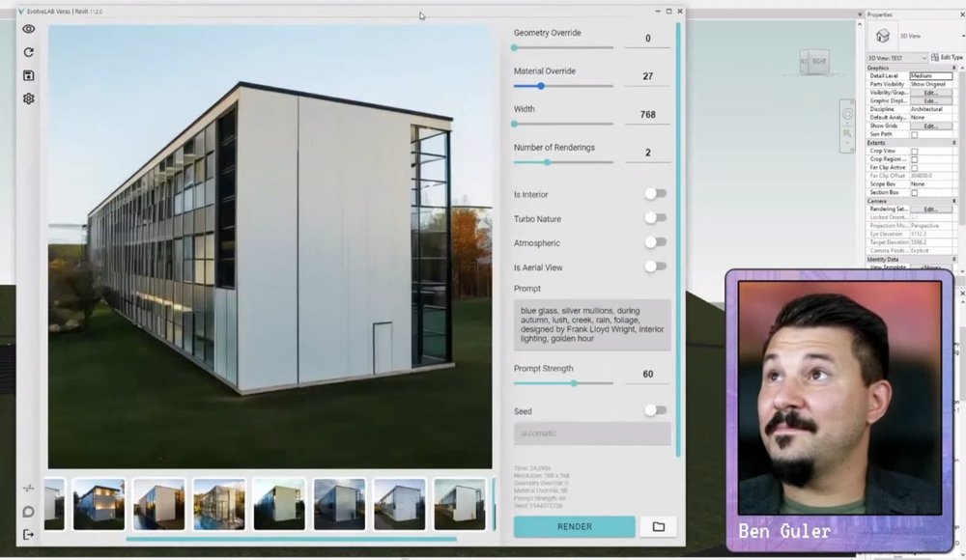Check the Section Box checkbox

click(x=914, y=193)
